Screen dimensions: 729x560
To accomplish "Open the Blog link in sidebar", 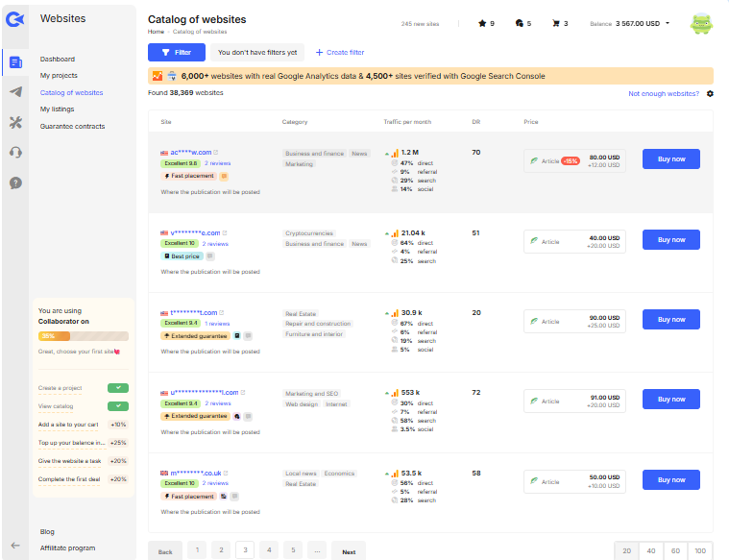I will pyautogui.click(x=47, y=531).
